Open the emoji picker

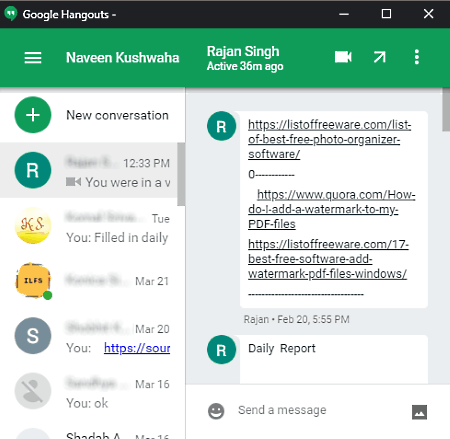coord(216,411)
